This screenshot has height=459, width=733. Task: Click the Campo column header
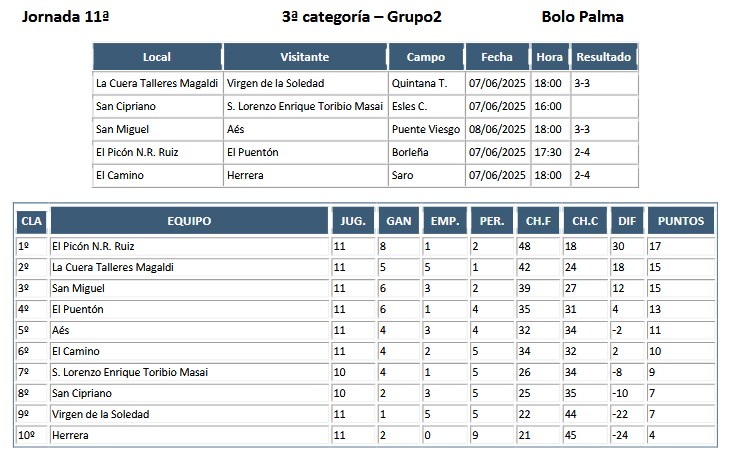point(426,57)
